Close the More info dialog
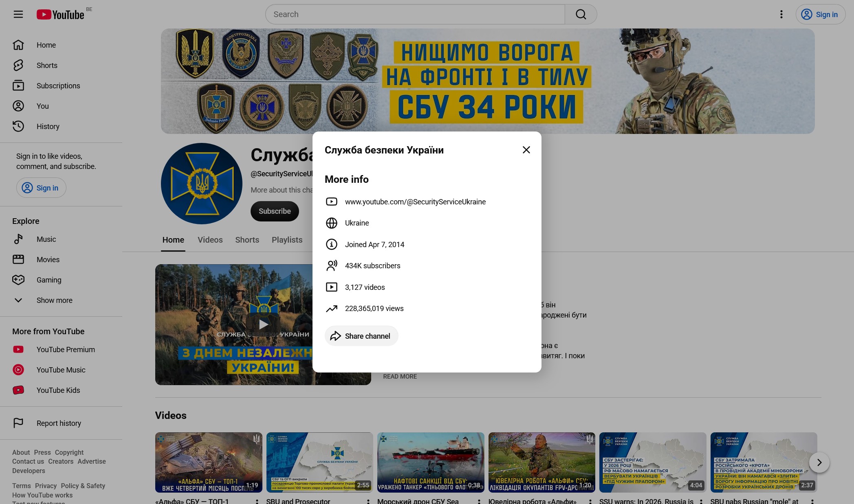 tap(526, 150)
